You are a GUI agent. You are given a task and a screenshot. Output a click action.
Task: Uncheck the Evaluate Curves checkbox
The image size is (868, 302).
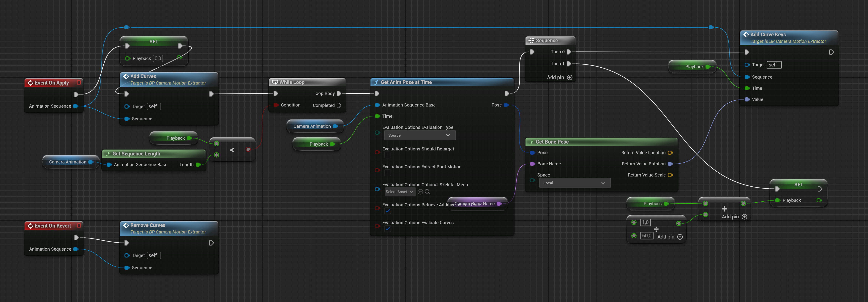[387, 229]
